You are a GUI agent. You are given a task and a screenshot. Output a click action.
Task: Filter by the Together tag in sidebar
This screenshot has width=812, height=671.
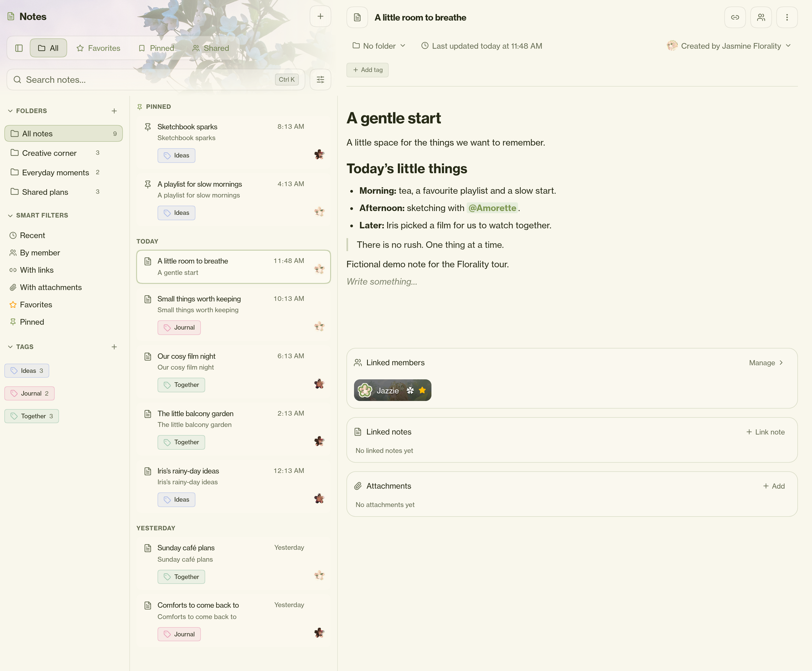pyautogui.click(x=32, y=416)
